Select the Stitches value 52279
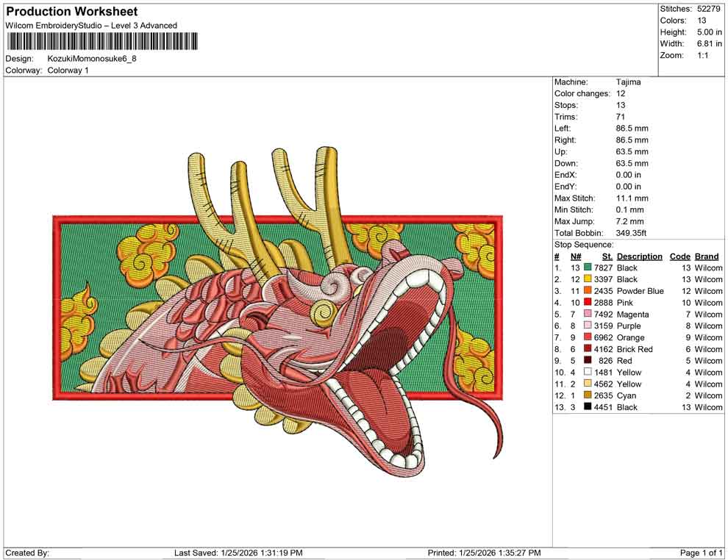The width and height of the screenshot is (728, 560). 708,9
